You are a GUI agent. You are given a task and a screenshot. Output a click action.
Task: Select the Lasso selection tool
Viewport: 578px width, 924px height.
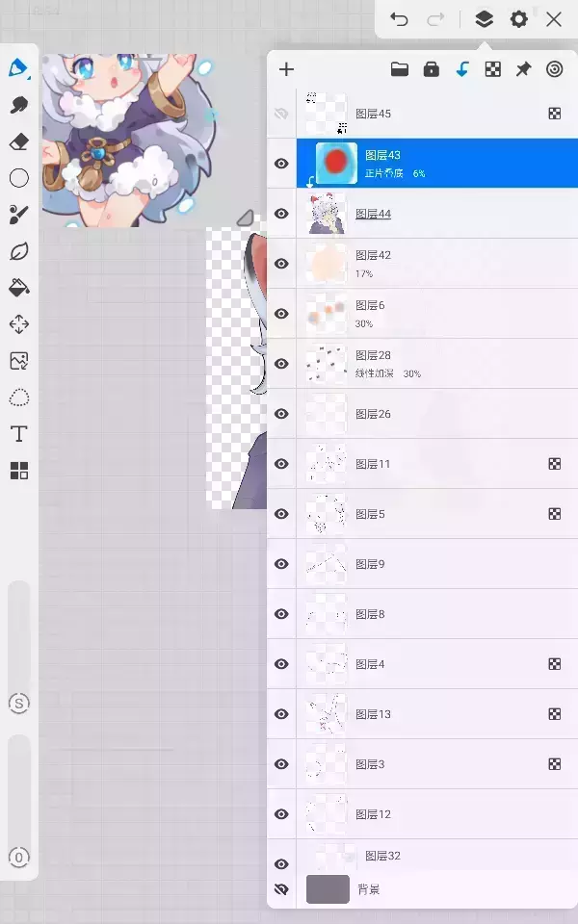click(x=19, y=398)
